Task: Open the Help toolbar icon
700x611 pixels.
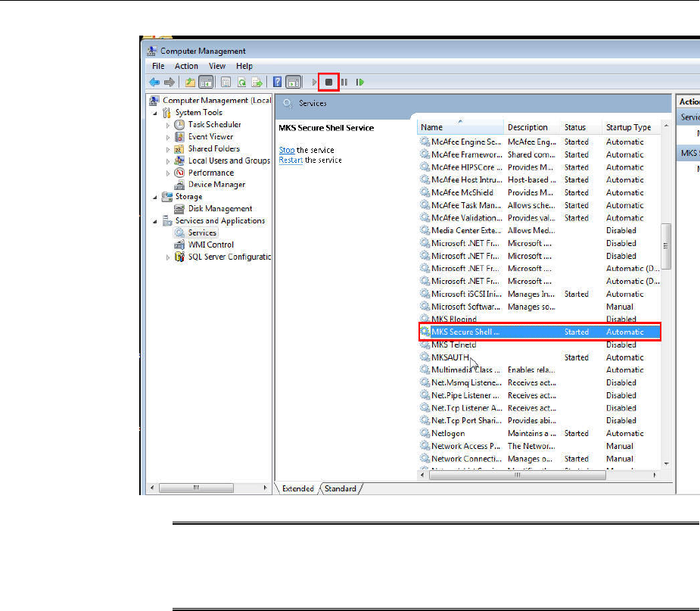Action: pyautogui.click(x=277, y=83)
